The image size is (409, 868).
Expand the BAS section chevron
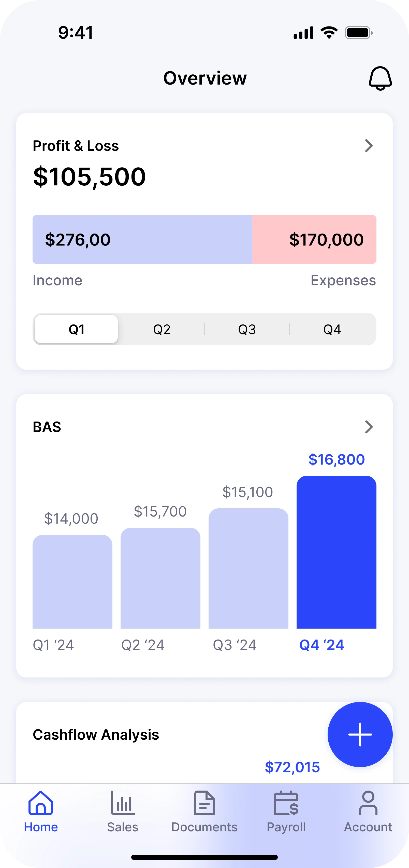point(369,427)
